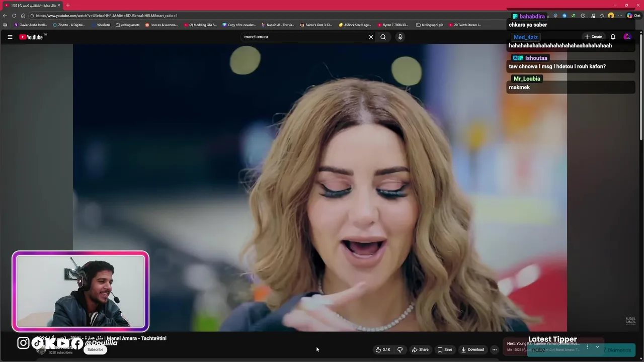Viewport: 644px width, 362px height.
Task: Open 'Napkin AI - The vis...' bookmark
Action: 278,25
